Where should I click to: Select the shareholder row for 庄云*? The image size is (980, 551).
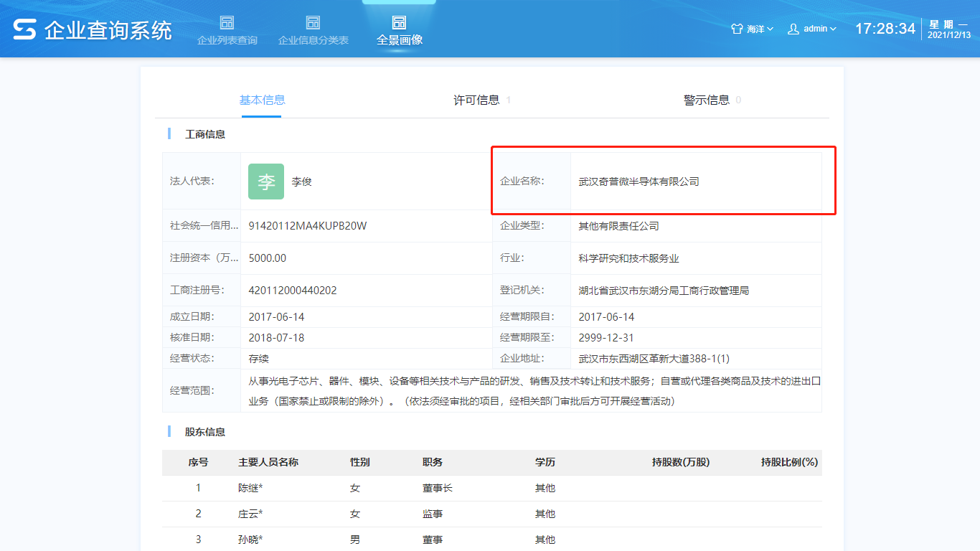click(x=250, y=514)
